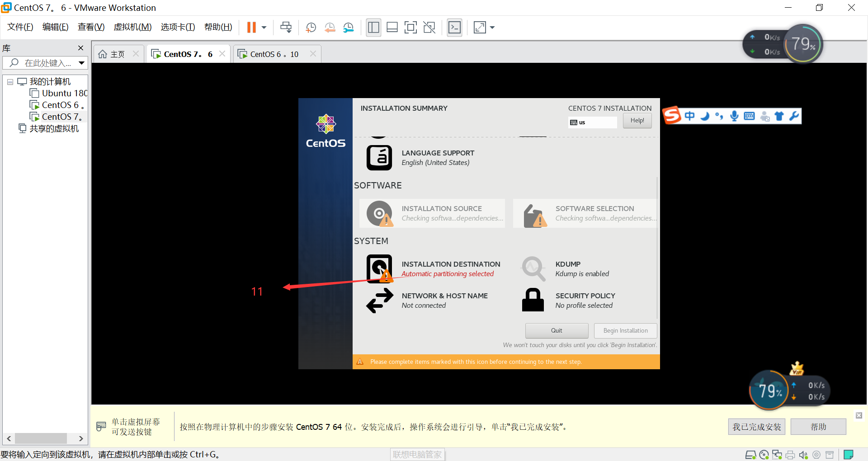Open the library search dropdown arrow

coord(82,63)
